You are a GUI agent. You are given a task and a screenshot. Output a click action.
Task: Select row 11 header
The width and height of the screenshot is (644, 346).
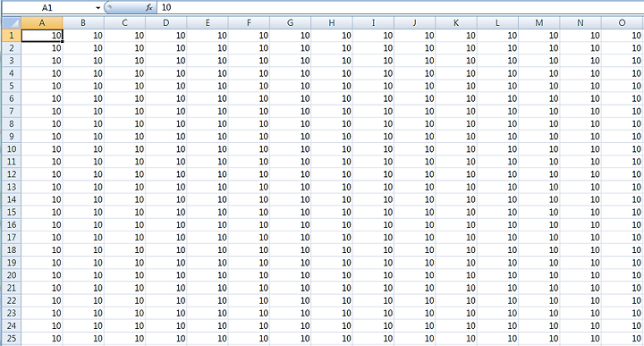click(12, 162)
